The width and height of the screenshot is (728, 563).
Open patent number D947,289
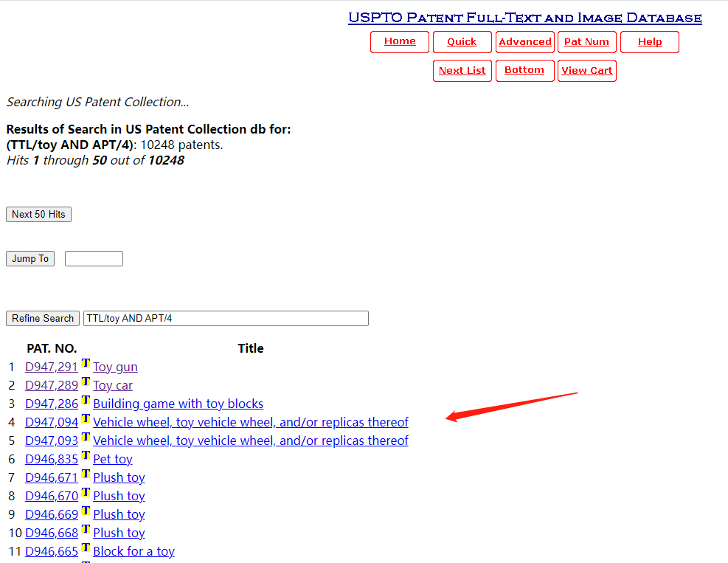tap(52, 386)
